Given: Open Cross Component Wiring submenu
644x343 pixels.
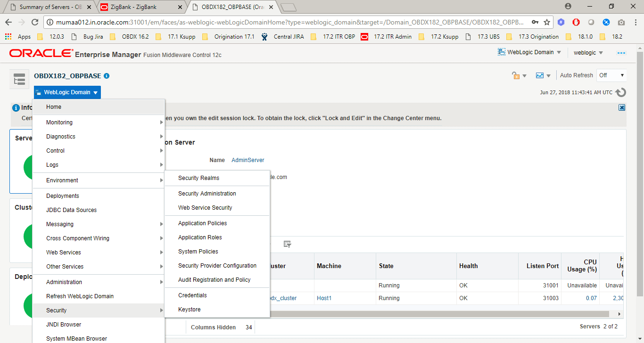Looking at the screenshot, I should pyautogui.click(x=99, y=238).
